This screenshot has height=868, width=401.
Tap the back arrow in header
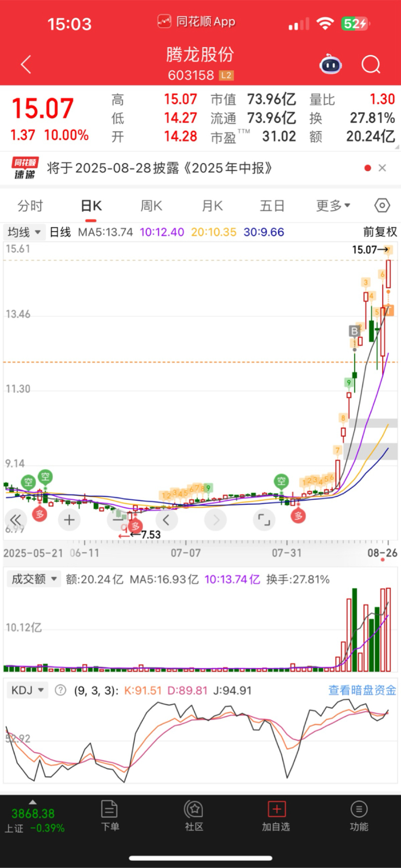26,65
